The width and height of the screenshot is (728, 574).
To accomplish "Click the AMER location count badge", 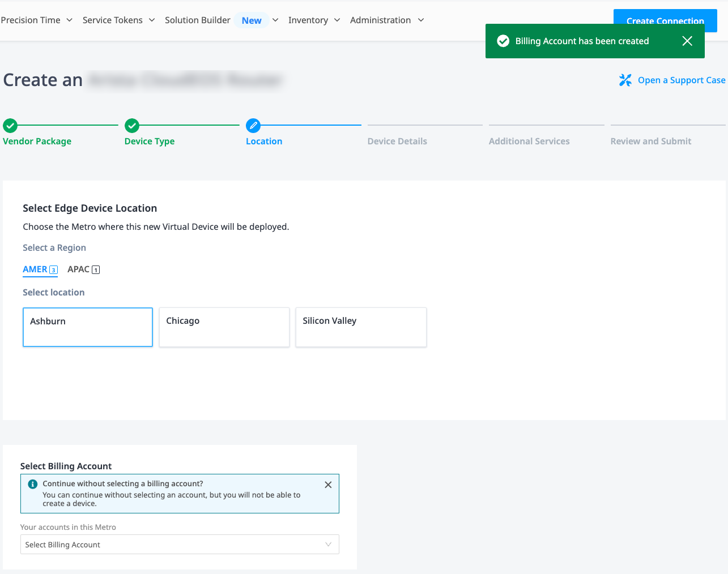I will tap(54, 270).
